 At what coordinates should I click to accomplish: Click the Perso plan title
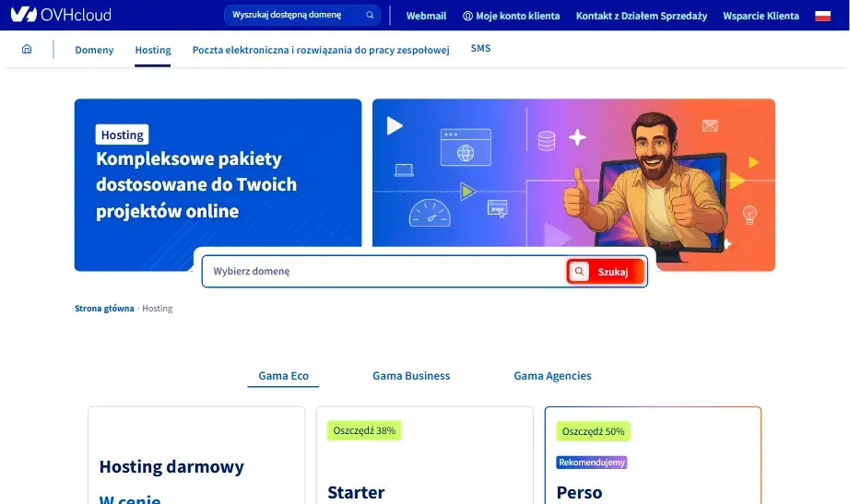579,492
